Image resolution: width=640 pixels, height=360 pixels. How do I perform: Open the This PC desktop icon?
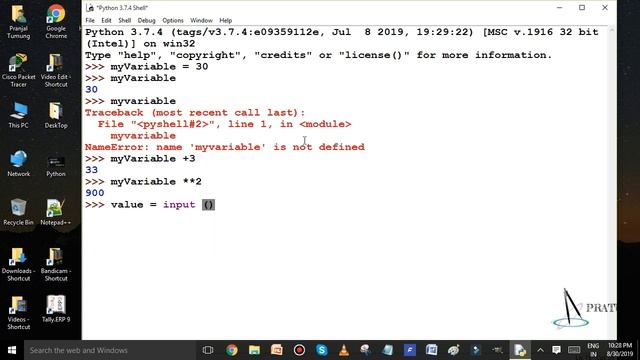click(x=18, y=116)
